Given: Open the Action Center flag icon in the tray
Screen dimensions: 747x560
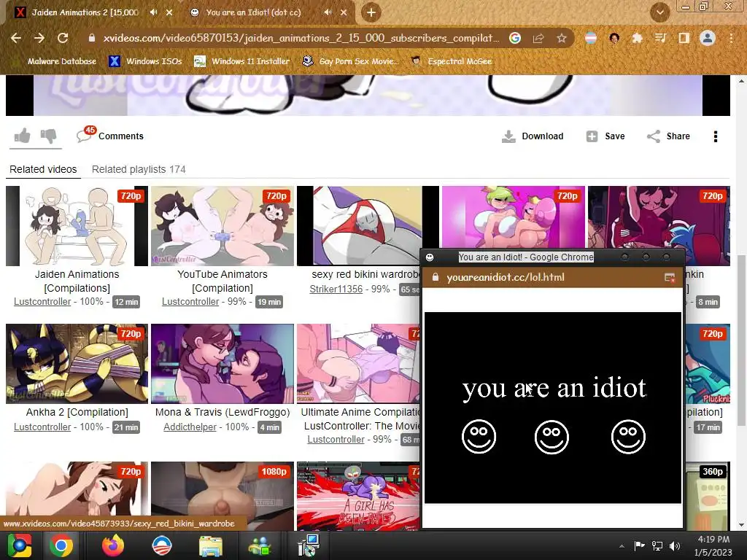Looking at the screenshot, I should pos(639,546).
